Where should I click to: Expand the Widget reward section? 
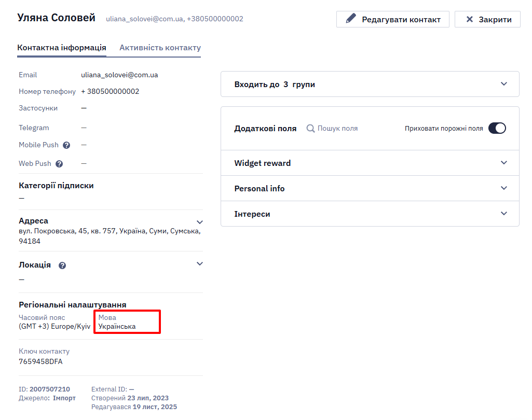[x=370, y=163]
